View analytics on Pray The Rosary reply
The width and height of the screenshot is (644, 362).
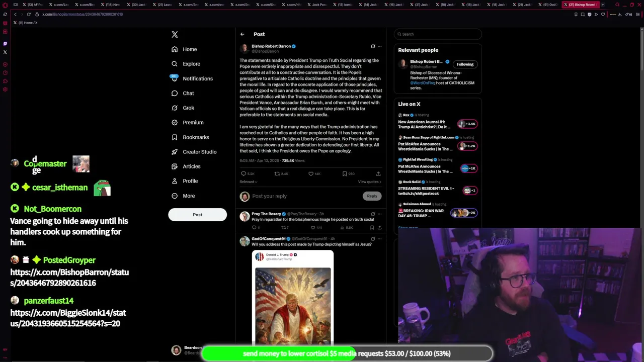click(x=342, y=228)
